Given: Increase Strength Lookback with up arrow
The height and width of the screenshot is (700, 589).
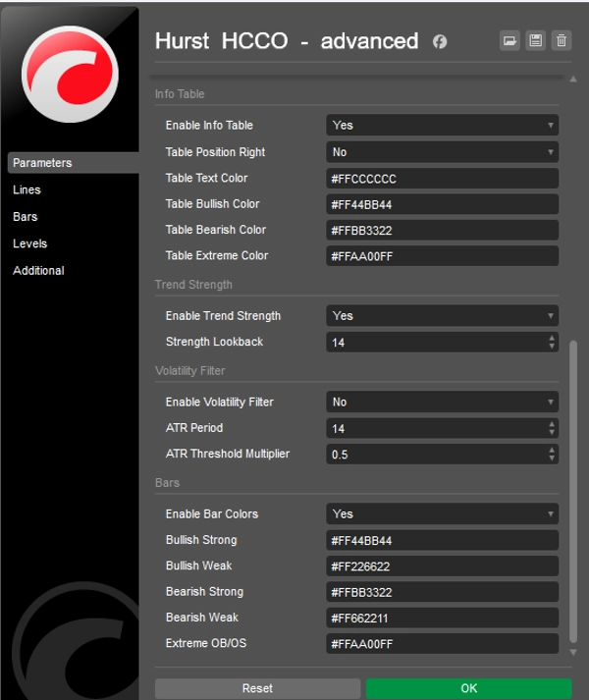Looking at the screenshot, I should (552, 339).
